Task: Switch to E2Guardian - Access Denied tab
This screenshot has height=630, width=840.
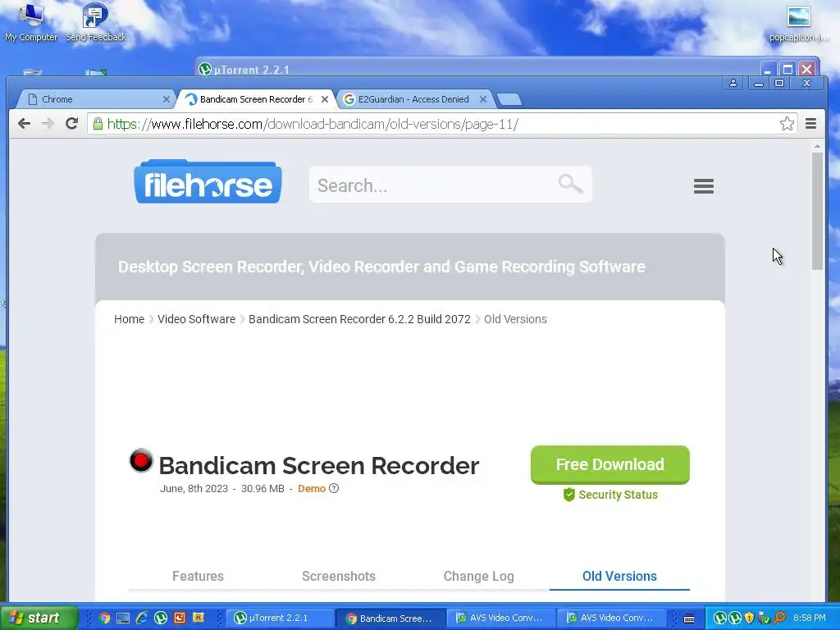Action: pos(416,99)
